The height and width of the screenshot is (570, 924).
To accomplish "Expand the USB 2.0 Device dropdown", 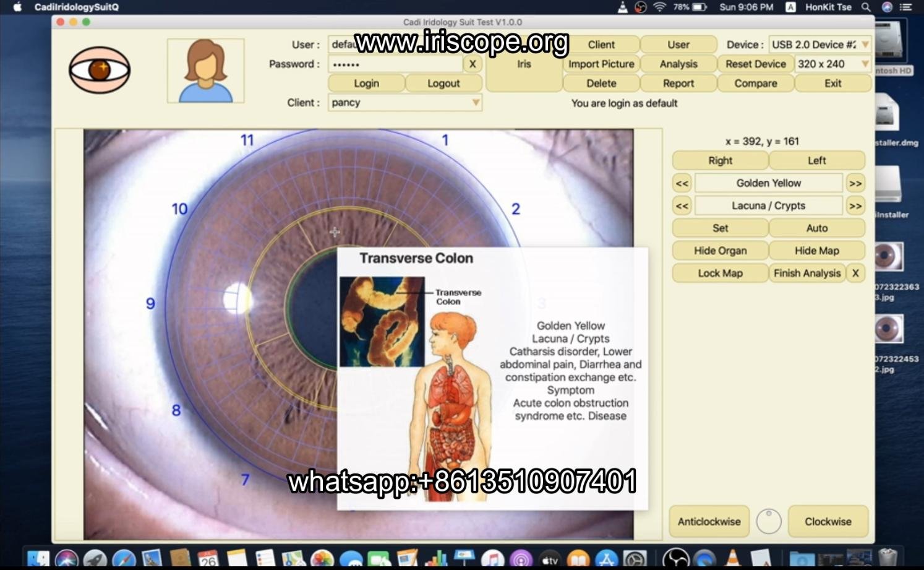I will coord(820,45).
